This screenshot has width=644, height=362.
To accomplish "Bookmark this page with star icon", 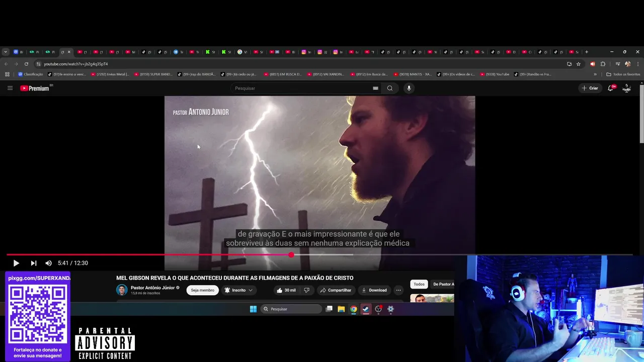I will click(x=579, y=64).
